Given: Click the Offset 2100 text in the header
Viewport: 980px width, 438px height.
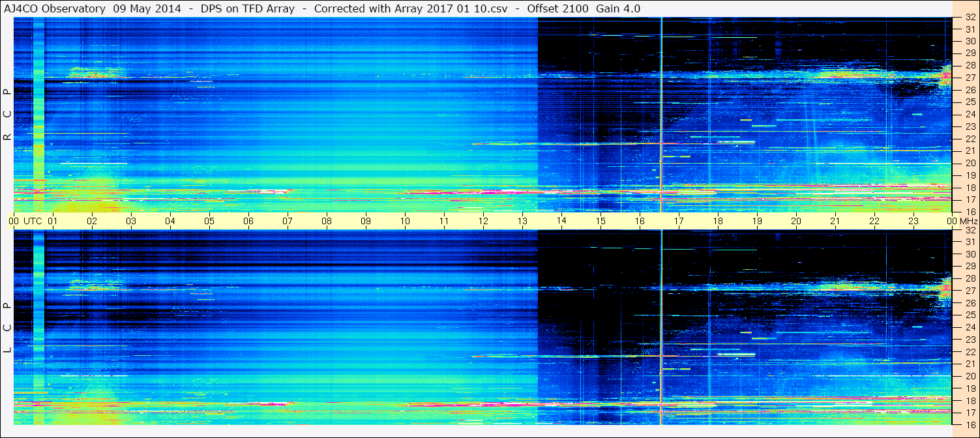Looking at the screenshot, I should pos(556,8).
